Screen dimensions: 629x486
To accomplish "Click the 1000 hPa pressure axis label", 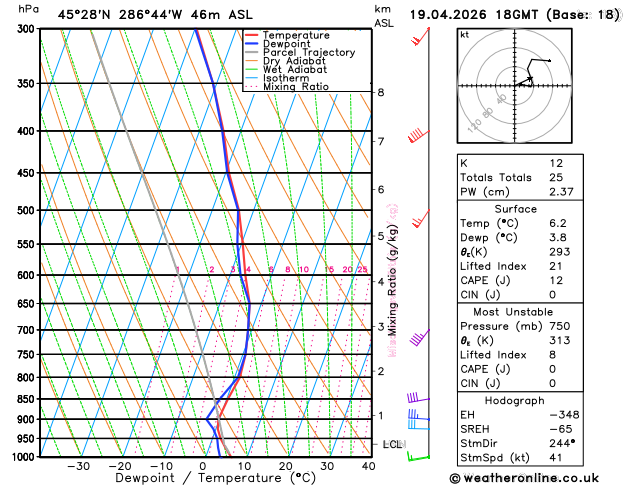I will point(24,457).
